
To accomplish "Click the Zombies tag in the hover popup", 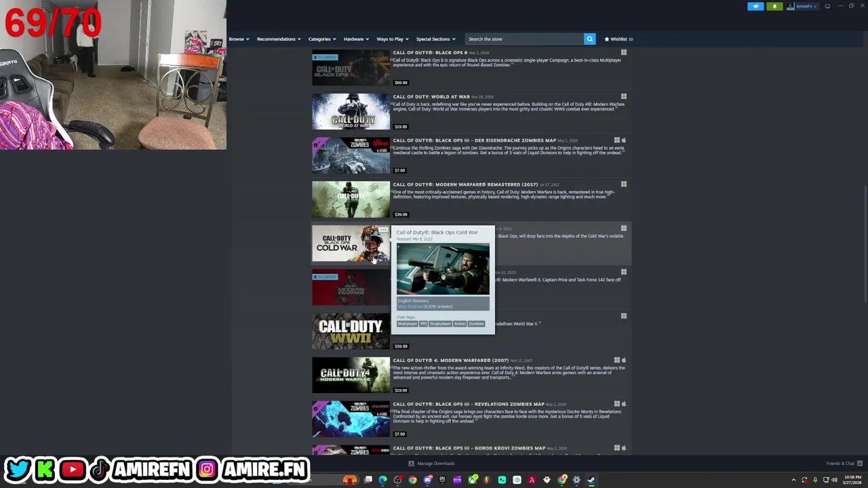I will point(476,324).
